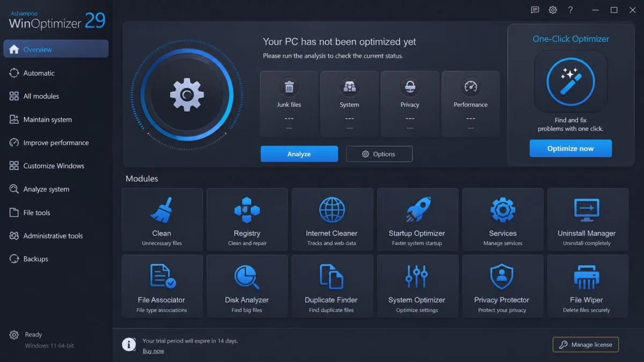Viewport: 644px width, 362px height.
Task: Click the Analyze button
Action: click(x=299, y=154)
